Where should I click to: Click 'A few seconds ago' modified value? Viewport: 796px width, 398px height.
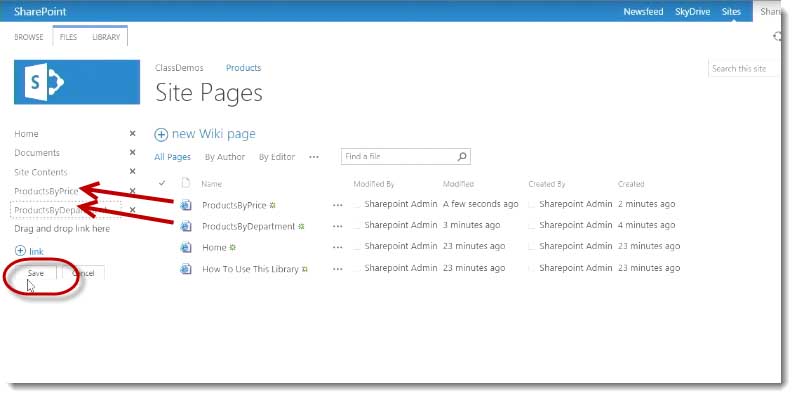481,204
